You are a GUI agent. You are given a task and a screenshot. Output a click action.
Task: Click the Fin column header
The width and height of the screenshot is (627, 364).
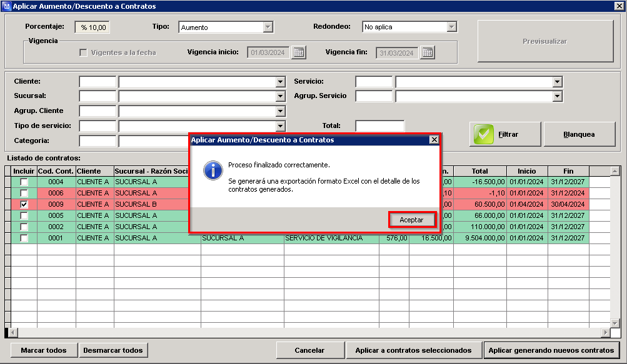(568, 171)
